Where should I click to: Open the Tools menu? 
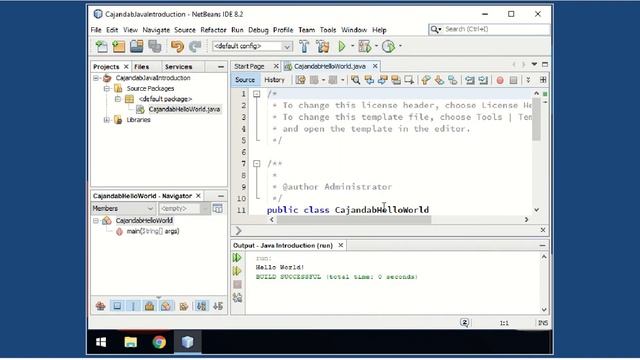click(x=328, y=30)
